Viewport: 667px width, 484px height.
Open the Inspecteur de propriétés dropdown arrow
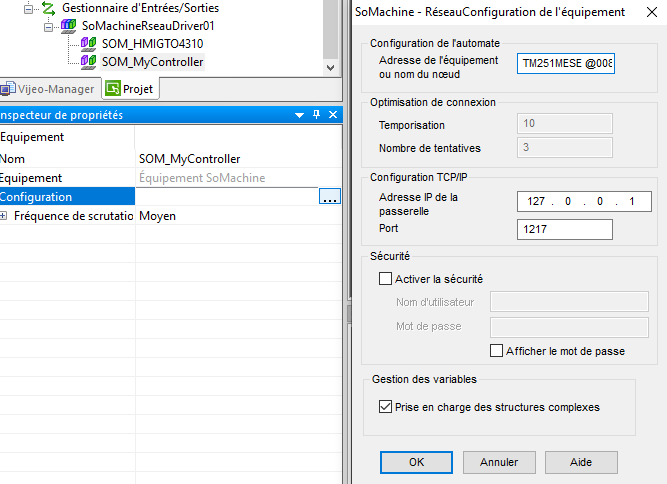point(300,115)
